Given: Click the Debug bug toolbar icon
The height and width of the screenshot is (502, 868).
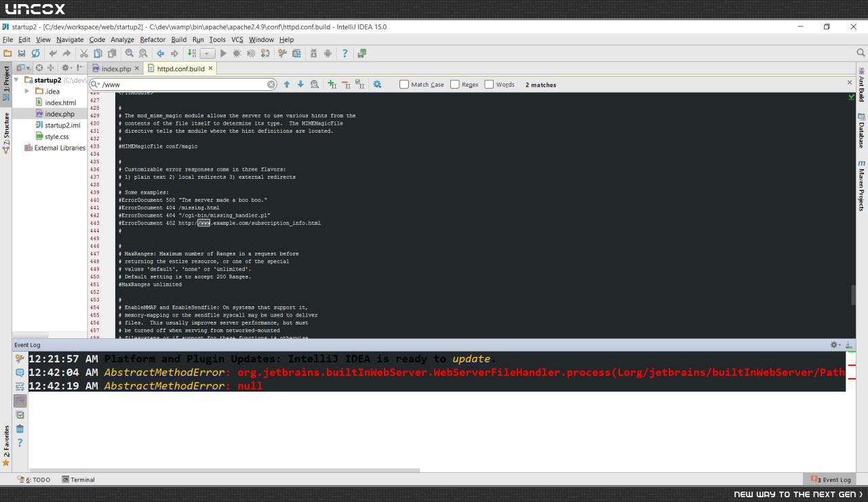Looking at the screenshot, I should pyautogui.click(x=237, y=53).
